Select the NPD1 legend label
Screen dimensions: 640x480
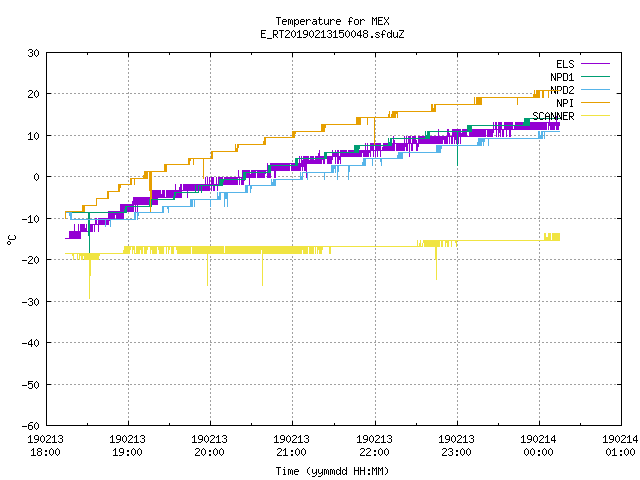pos(562,77)
